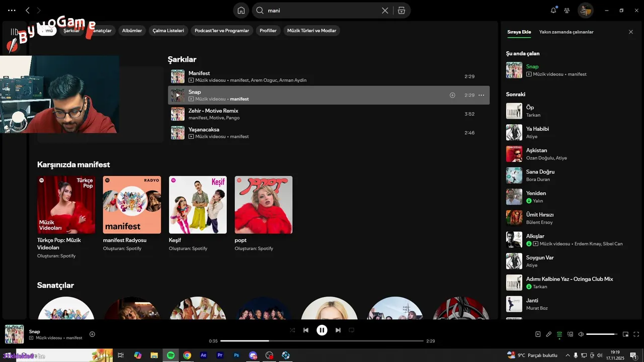The height and width of the screenshot is (362, 644).
Task: Open Photoshop from taskbar
Action: tap(236, 355)
